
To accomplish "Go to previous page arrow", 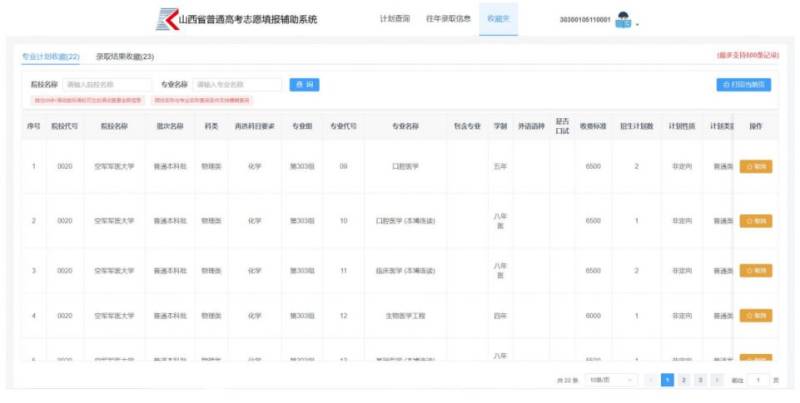I will (x=651, y=380).
